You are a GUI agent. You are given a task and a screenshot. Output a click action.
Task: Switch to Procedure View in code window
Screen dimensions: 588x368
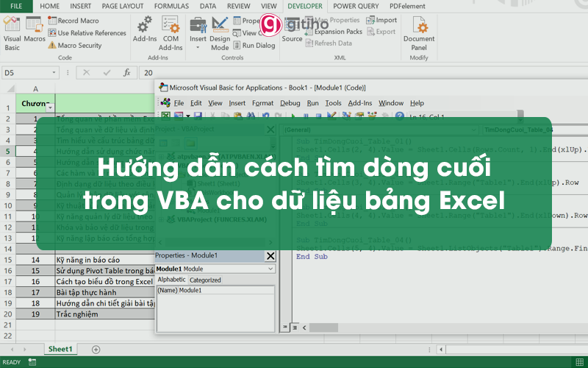pos(285,328)
